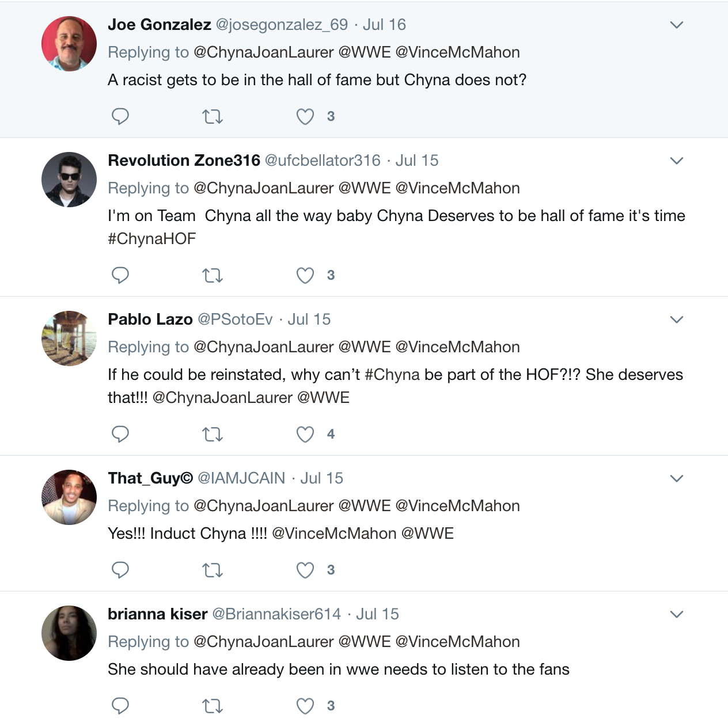The width and height of the screenshot is (728, 723).
Task: View Revolution Zone316's profile picture
Action: point(69,180)
